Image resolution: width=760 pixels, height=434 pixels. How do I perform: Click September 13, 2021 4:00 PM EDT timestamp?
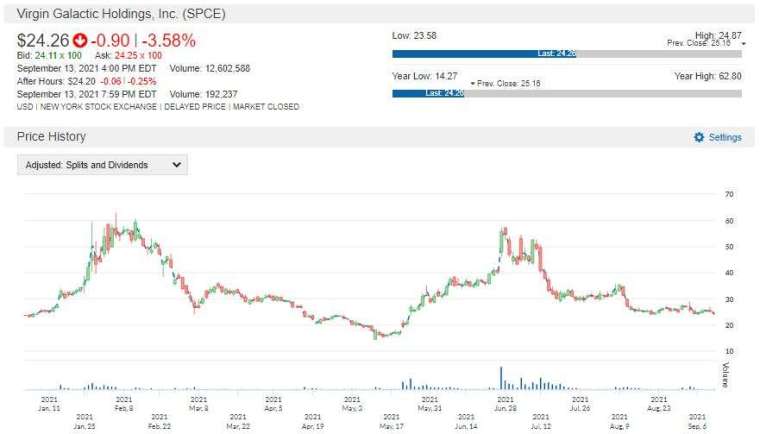pos(87,68)
